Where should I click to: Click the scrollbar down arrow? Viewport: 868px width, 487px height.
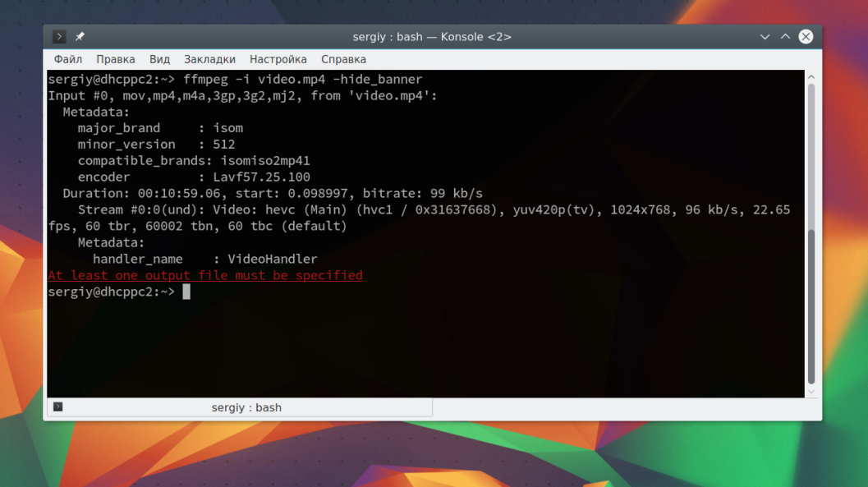click(811, 391)
